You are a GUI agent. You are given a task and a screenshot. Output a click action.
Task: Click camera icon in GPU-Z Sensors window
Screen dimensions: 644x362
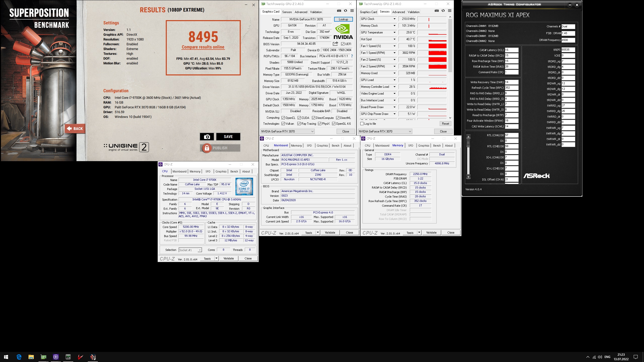click(x=437, y=11)
